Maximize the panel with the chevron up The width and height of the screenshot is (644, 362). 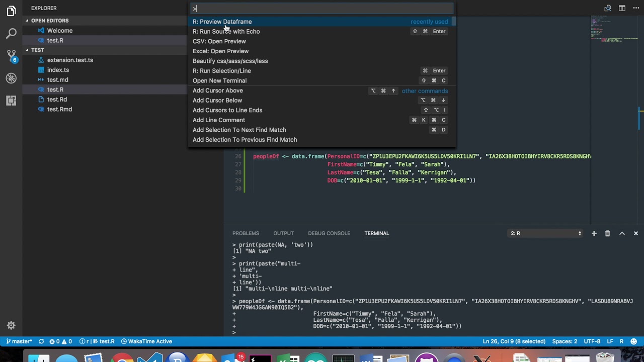(622, 233)
